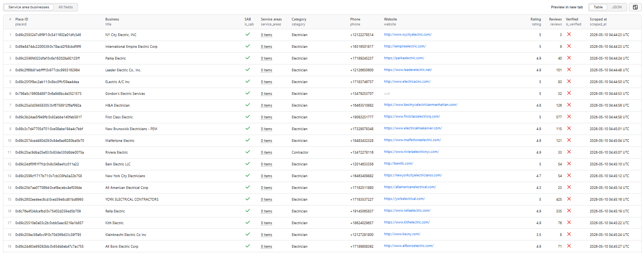Open the iempireelectric.com website link
The image size is (644, 253).
pos(405,46)
